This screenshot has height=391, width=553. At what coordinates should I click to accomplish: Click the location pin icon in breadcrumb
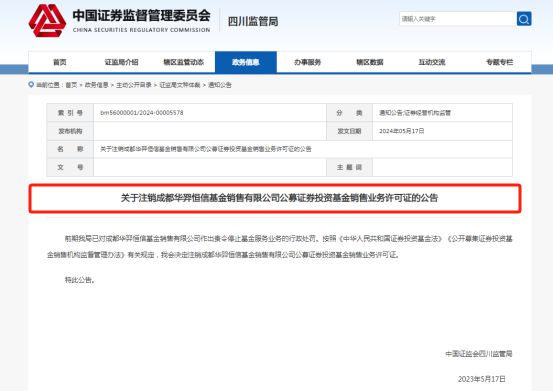[x=31, y=85]
